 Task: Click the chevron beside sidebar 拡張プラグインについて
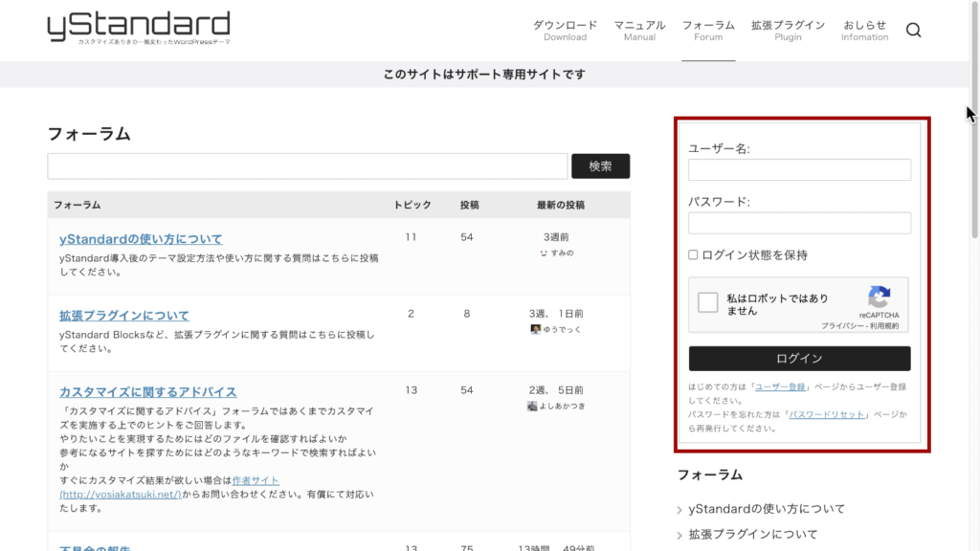pos(679,536)
